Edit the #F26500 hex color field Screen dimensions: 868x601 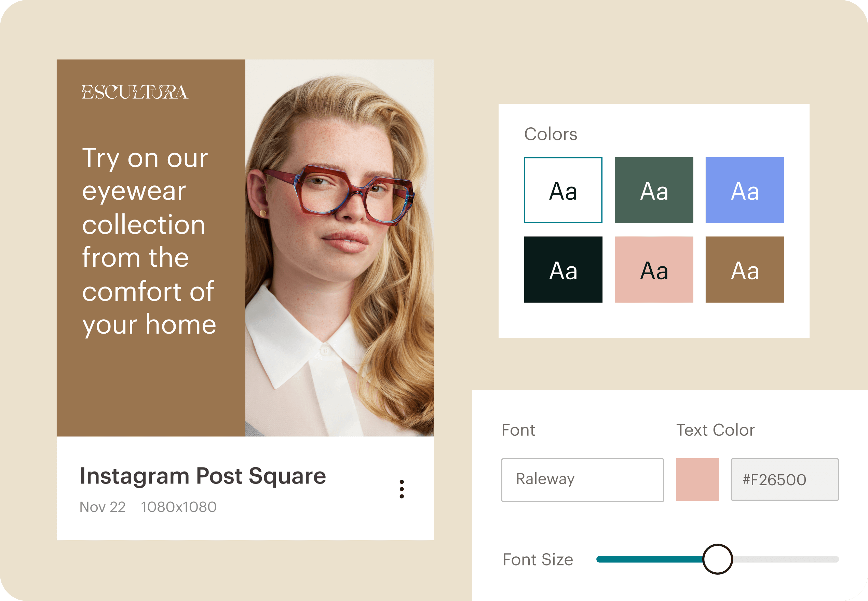pos(784,479)
